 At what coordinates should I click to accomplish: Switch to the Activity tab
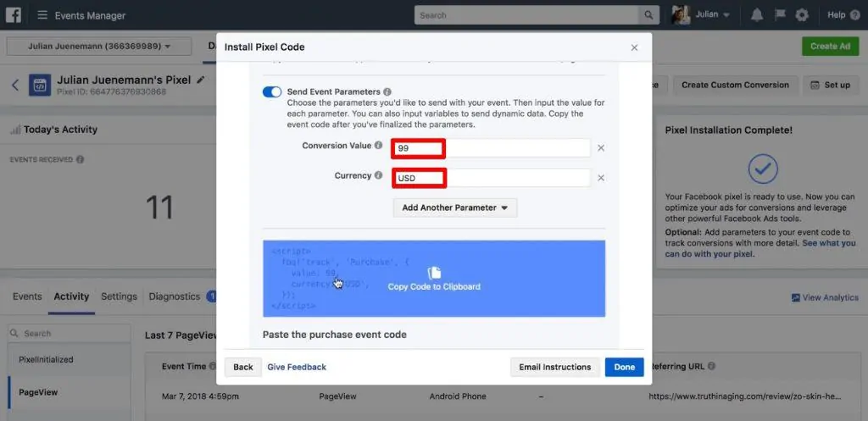coord(71,296)
